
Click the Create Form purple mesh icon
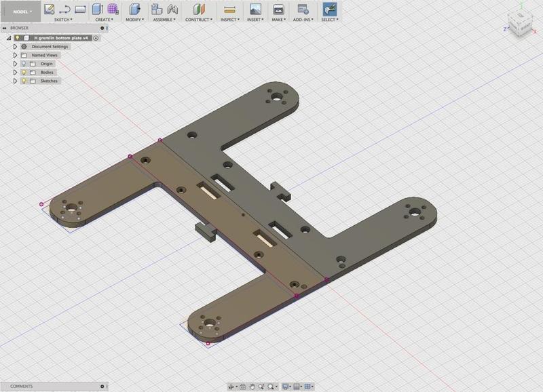[113, 9]
